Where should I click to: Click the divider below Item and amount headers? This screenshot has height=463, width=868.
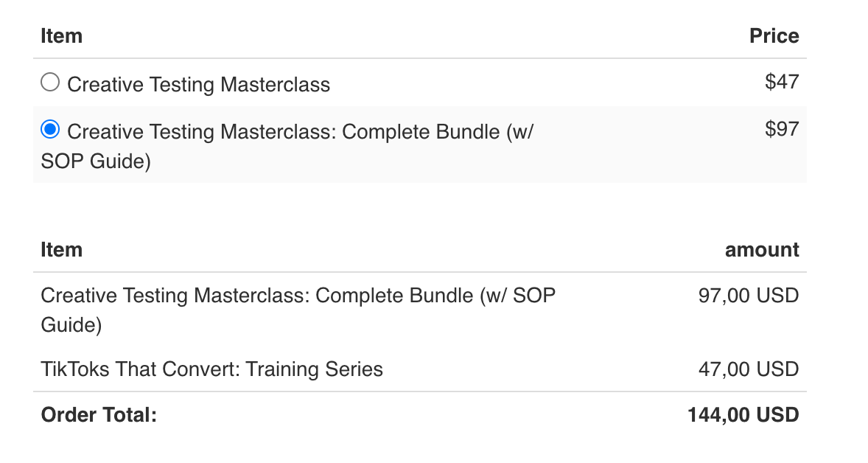(420, 272)
